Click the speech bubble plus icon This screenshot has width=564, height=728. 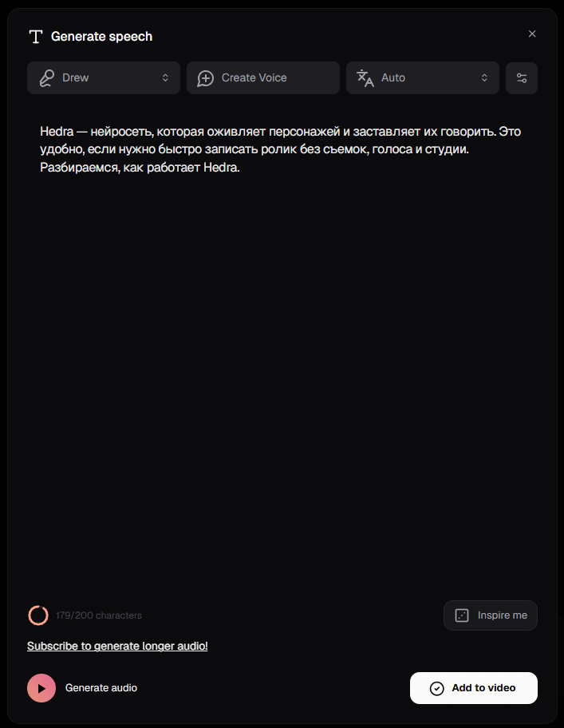coord(206,78)
